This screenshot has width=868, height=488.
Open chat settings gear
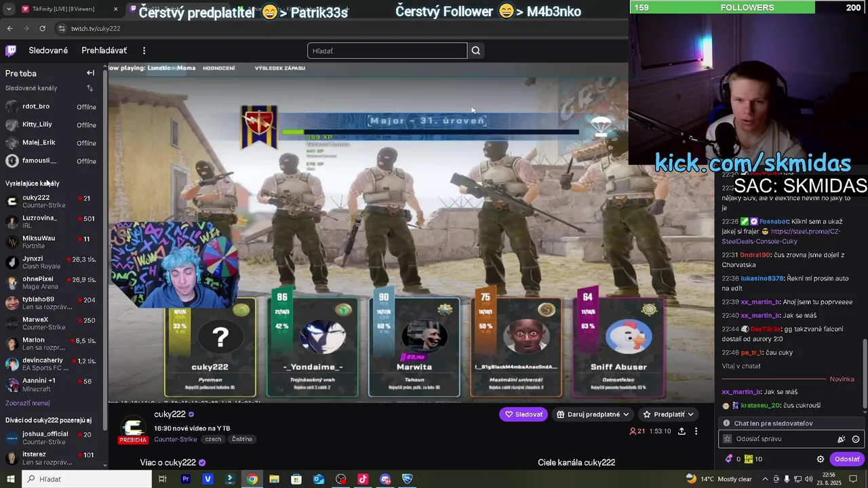[x=821, y=459]
